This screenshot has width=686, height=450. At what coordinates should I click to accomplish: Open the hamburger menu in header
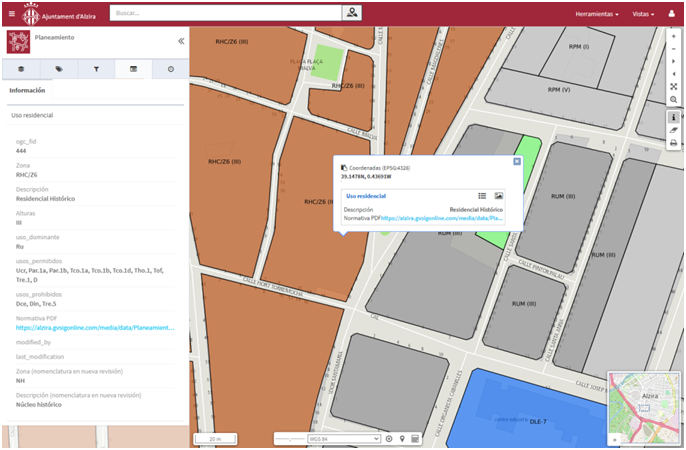(x=12, y=14)
